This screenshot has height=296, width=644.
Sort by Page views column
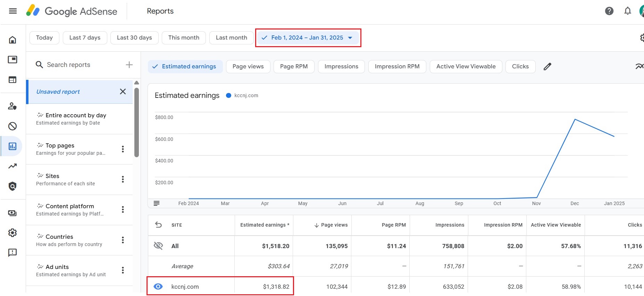331,225
